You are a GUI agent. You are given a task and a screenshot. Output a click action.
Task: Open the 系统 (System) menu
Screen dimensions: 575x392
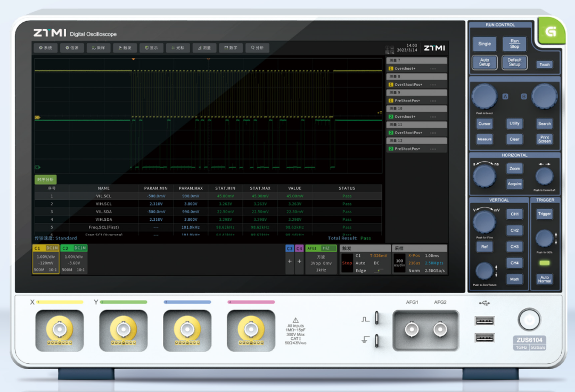[x=46, y=48]
